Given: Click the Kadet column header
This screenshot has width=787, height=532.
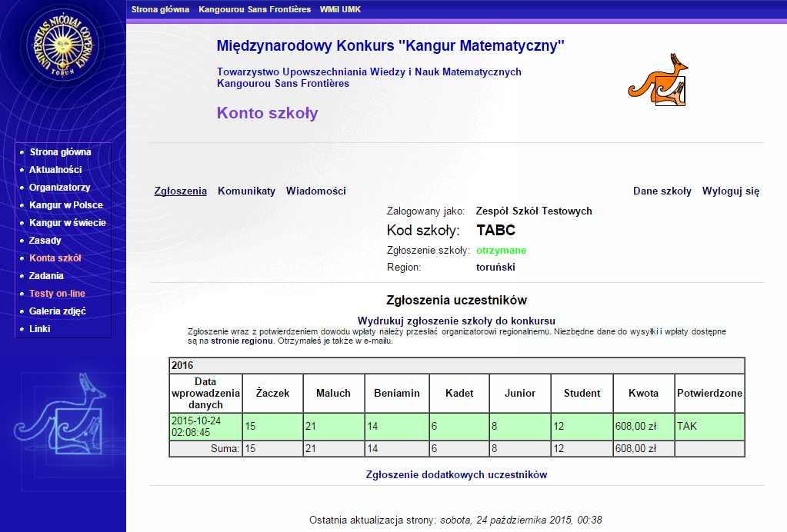Looking at the screenshot, I should (459, 393).
